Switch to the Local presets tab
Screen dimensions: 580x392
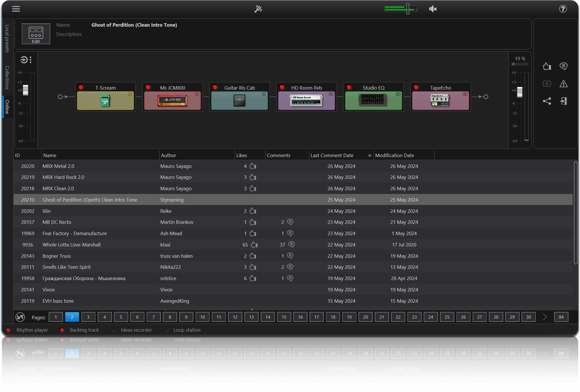click(x=7, y=38)
